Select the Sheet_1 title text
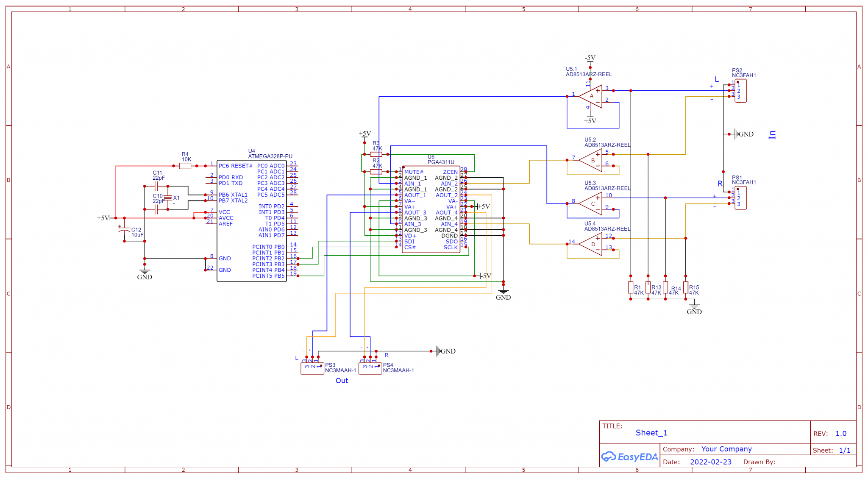The height and width of the screenshot is (479, 868). coord(651,433)
